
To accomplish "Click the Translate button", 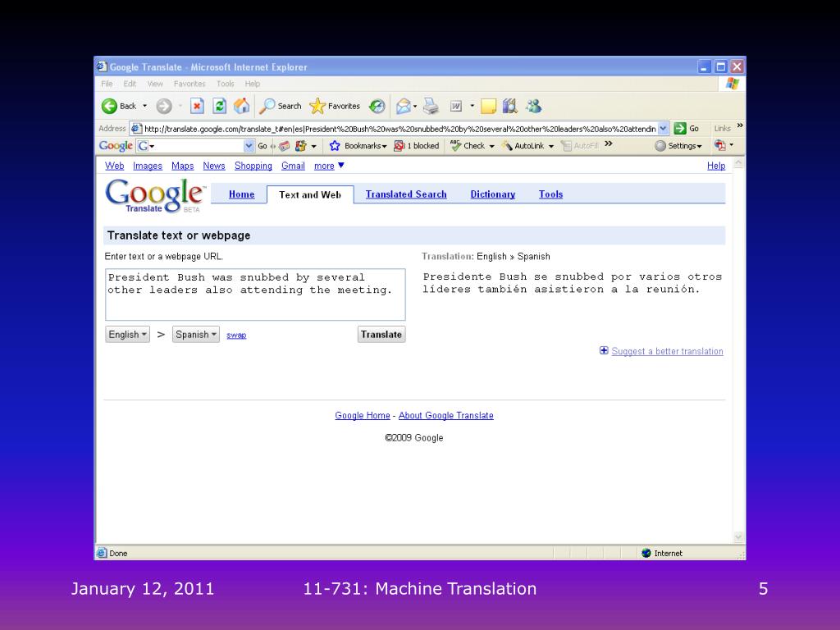I will (x=381, y=335).
